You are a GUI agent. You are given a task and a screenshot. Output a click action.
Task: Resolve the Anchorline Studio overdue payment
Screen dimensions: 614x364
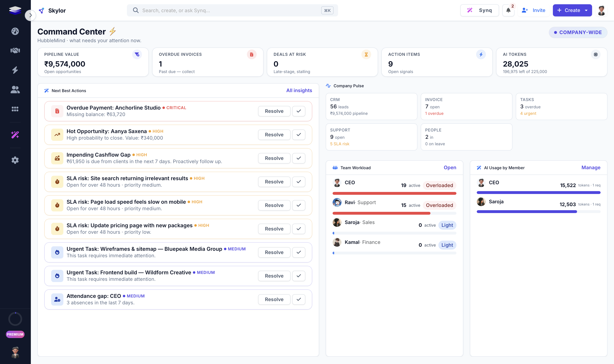pyautogui.click(x=274, y=111)
